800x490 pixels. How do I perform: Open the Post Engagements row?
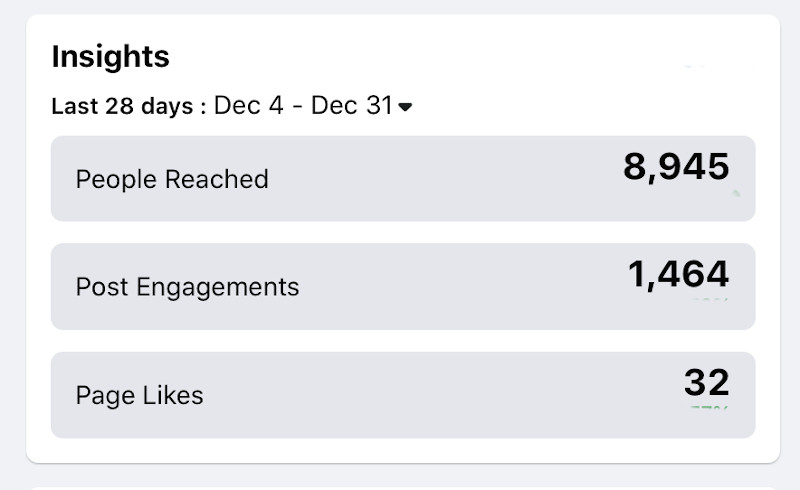coord(403,287)
